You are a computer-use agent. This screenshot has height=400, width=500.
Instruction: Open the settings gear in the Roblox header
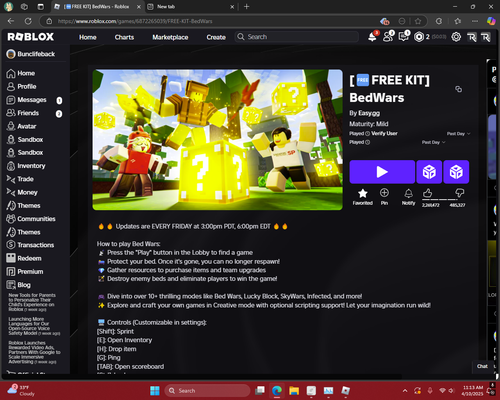pyautogui.click(x=456, y=37)
